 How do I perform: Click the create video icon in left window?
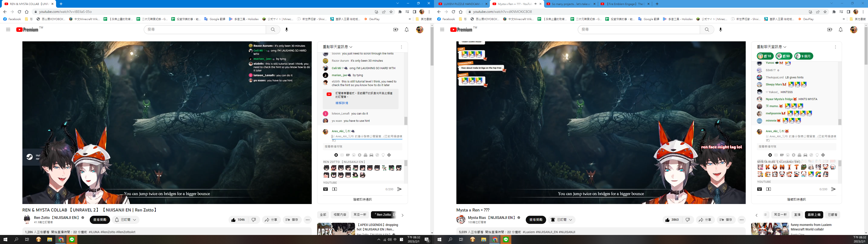coord(396,30)
